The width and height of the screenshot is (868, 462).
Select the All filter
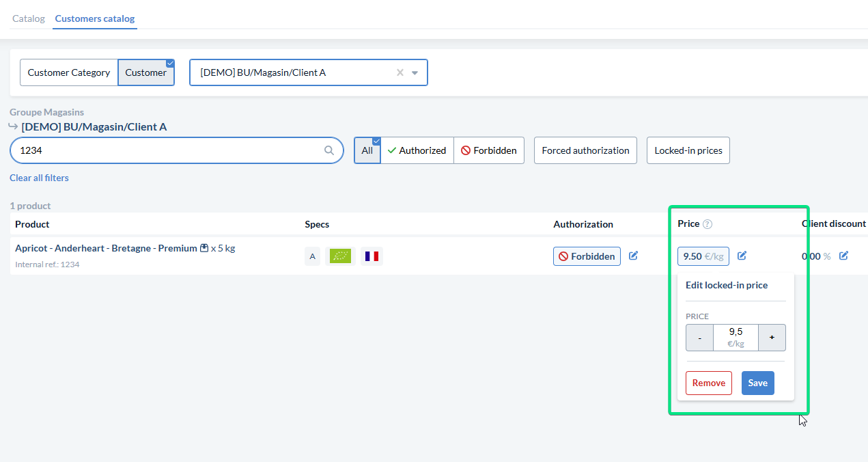tap(367, 150)
